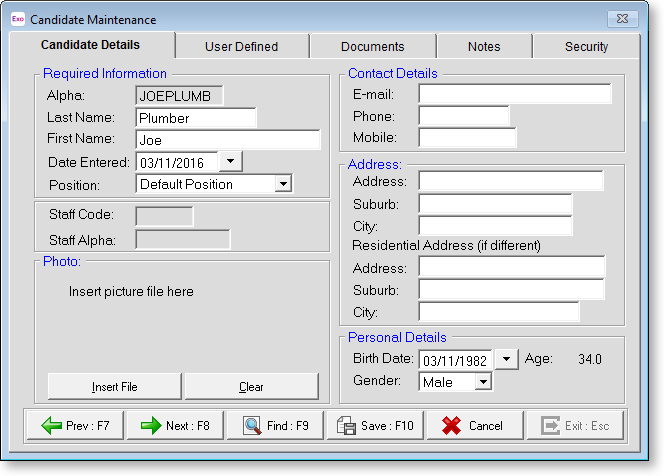The height and width of the screenshot is (476, 664).
Task: Go to the Notes tab
Action: click(x=484, y=46)
